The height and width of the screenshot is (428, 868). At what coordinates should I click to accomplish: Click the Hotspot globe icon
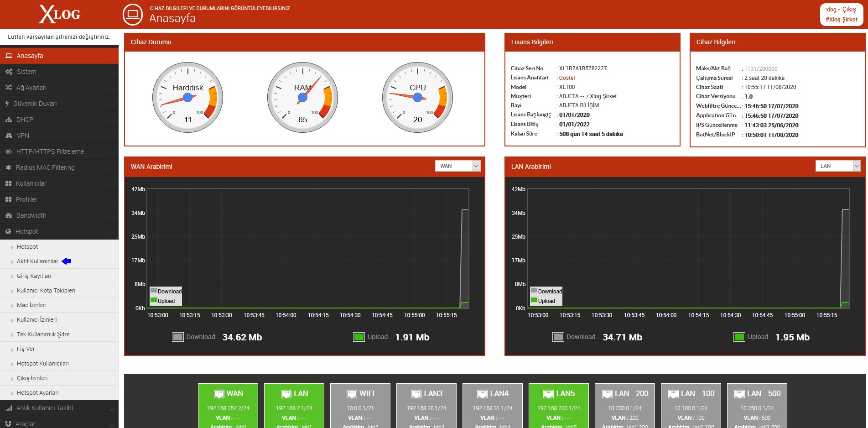[x=8, y=231]
